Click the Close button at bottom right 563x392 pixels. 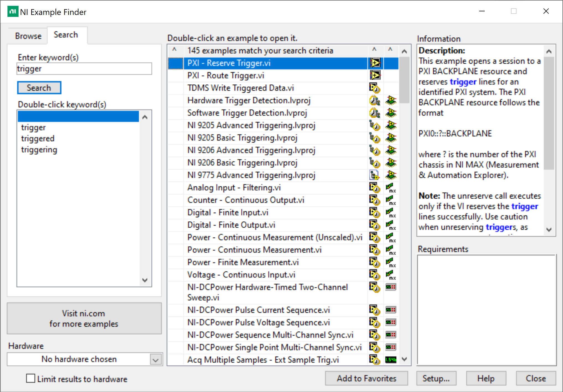tap(536, 378)
